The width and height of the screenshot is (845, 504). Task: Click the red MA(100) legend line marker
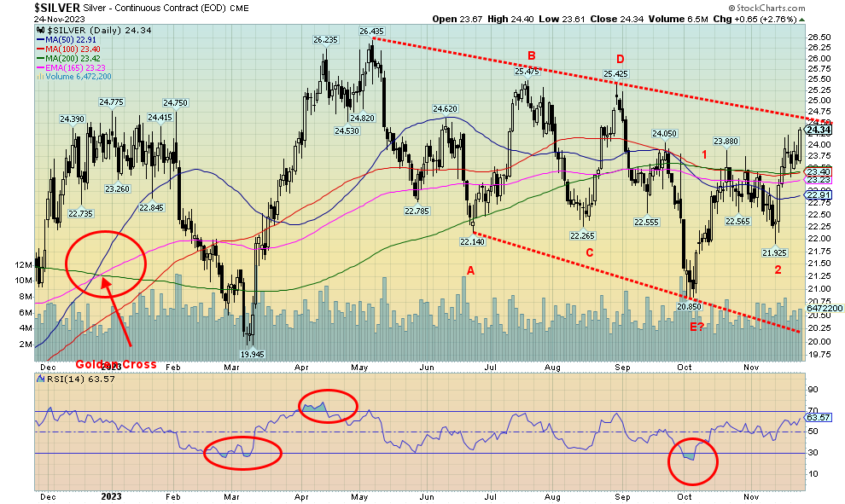click(x=40, y=49)
